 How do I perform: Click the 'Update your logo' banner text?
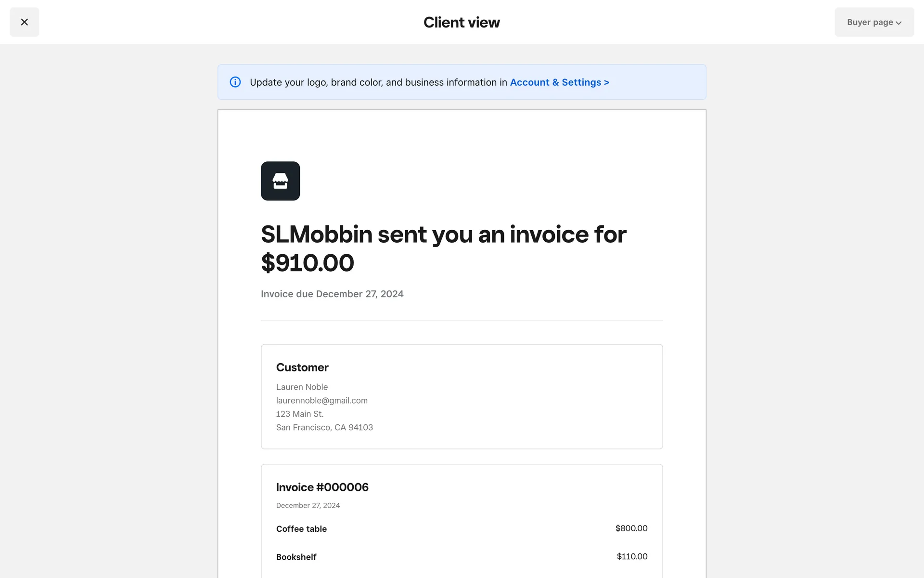378,82
